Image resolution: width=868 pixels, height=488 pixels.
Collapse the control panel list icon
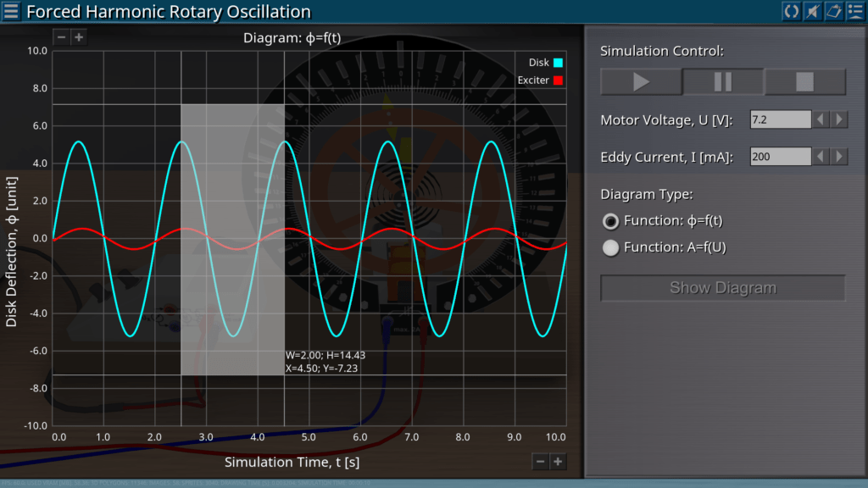pos(854,11)
